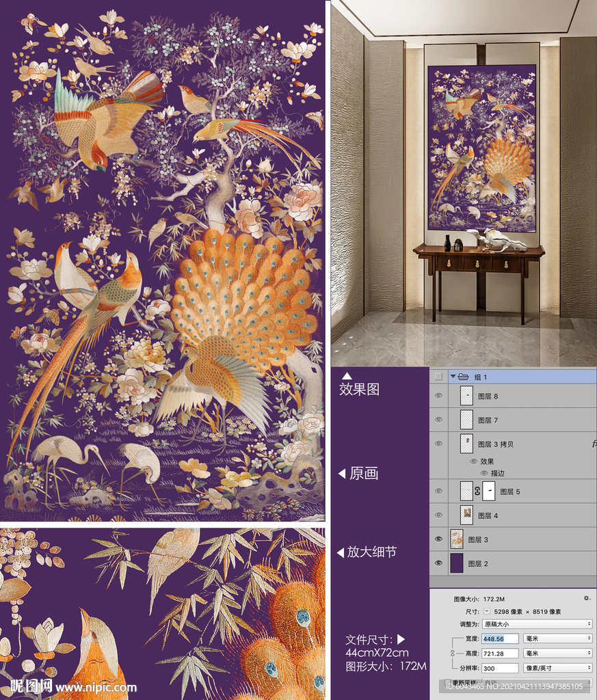This screenshot has height=700, width=597.
Task: Click the purple 图层 2 color thumbnail
Action: click(x=457, y=563)
